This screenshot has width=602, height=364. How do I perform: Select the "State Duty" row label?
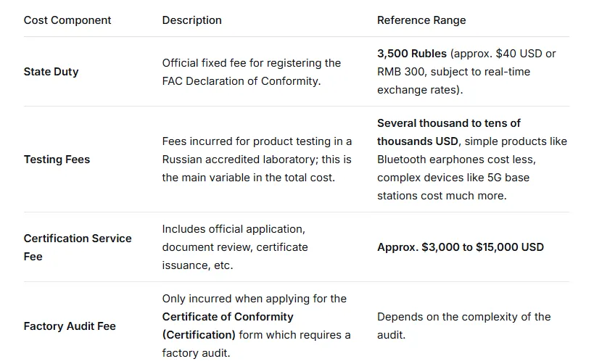pyautogui.click(x=51, y=72)
